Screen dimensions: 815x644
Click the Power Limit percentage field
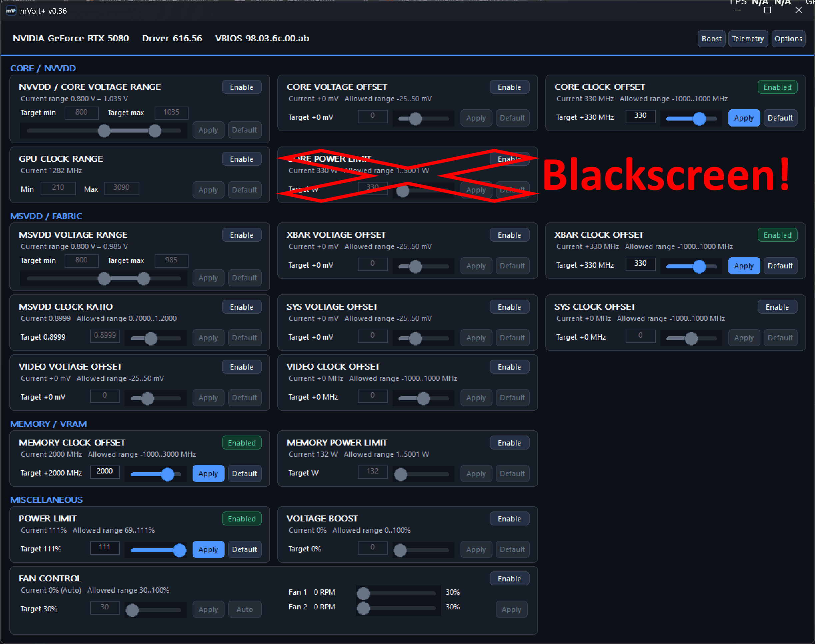(x=105, y=547)
